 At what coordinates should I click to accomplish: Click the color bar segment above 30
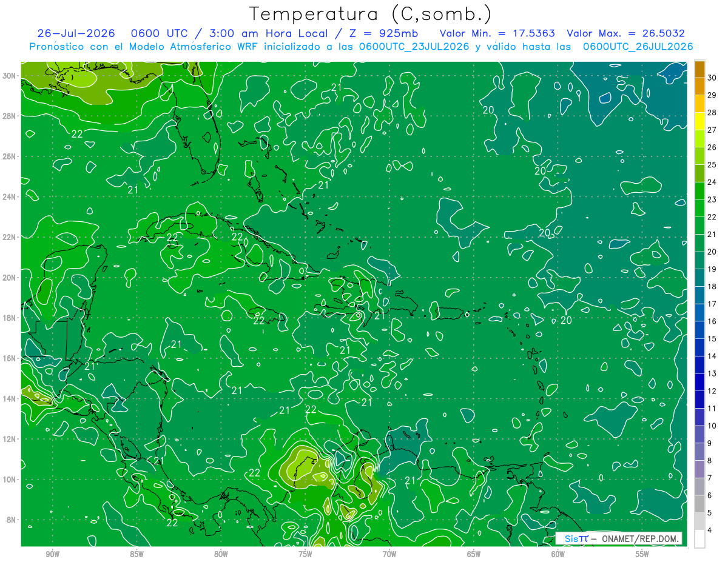(x=699, y=69)
